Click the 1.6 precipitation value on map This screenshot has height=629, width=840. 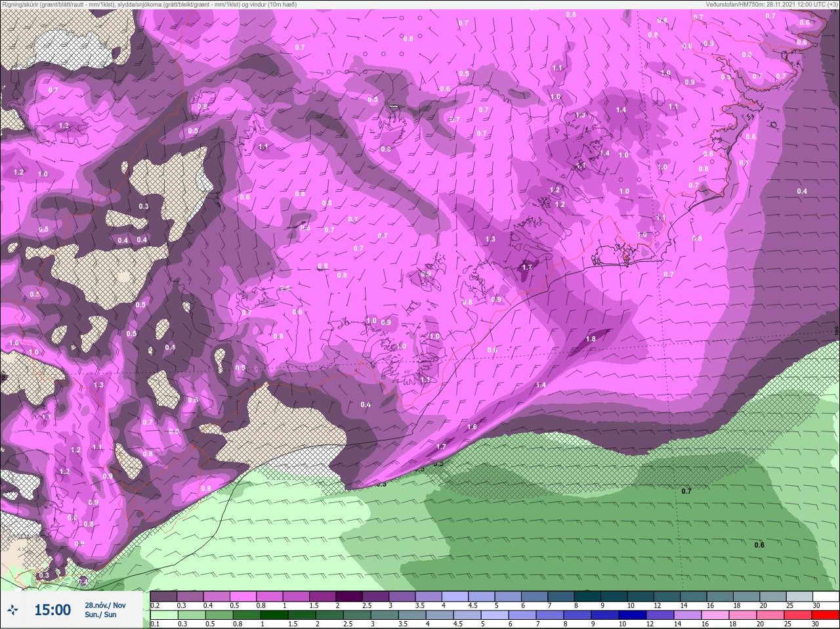(472, 427)
